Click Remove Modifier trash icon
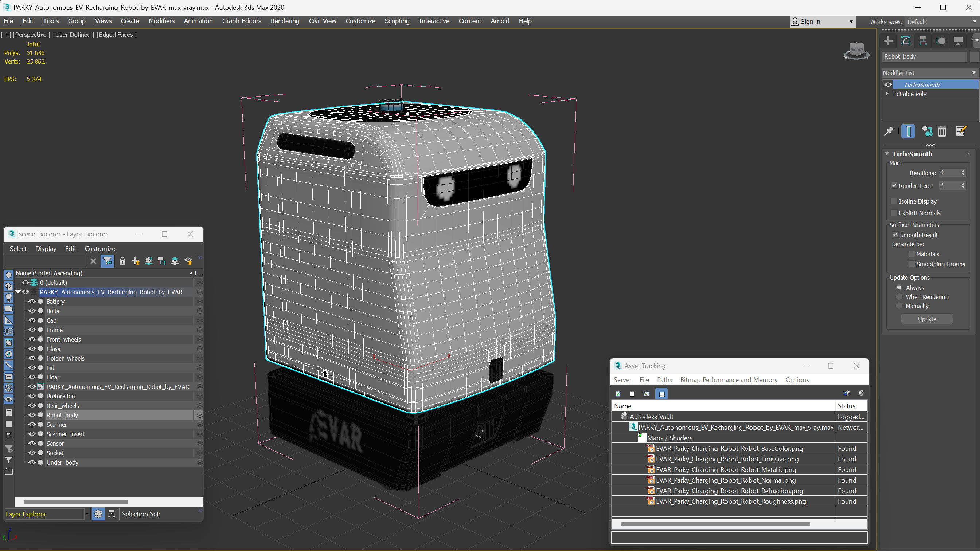Image resolution: width=980 pixels, height=551 pixels. click(x=942, y=131)
